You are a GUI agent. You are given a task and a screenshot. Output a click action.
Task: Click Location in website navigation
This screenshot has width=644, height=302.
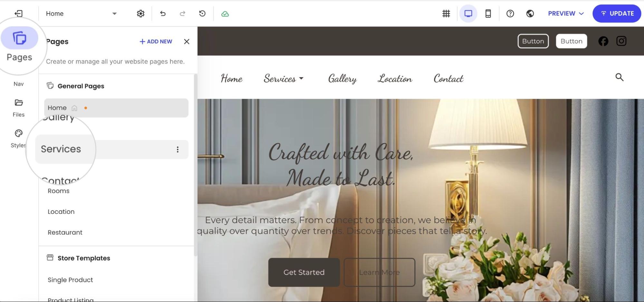[395, 78]
